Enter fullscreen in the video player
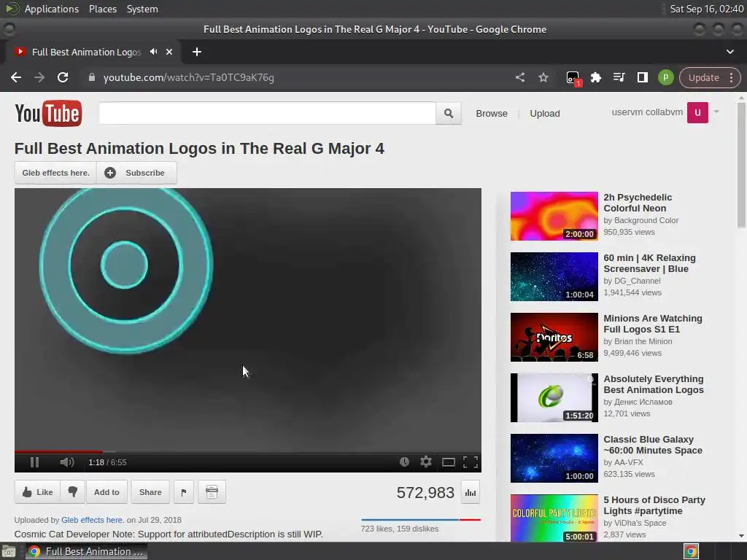This screenshot has height=560, width=747. tap(471, 462)
